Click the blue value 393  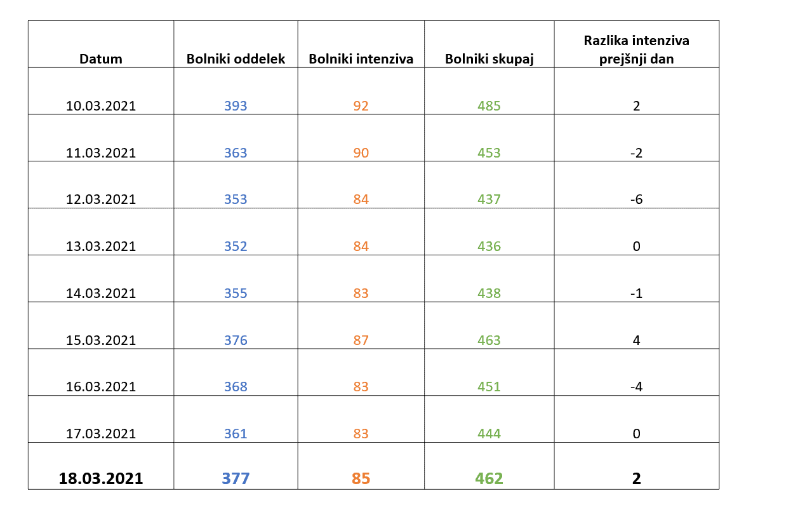(236, 106)
